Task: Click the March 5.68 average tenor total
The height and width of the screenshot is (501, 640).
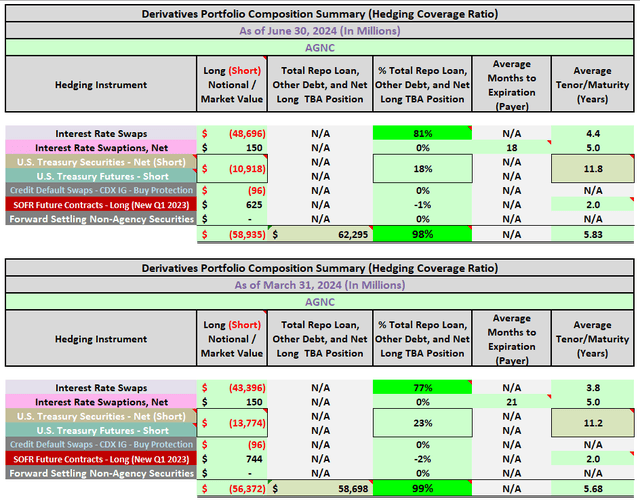Action: tap(593, 488)
